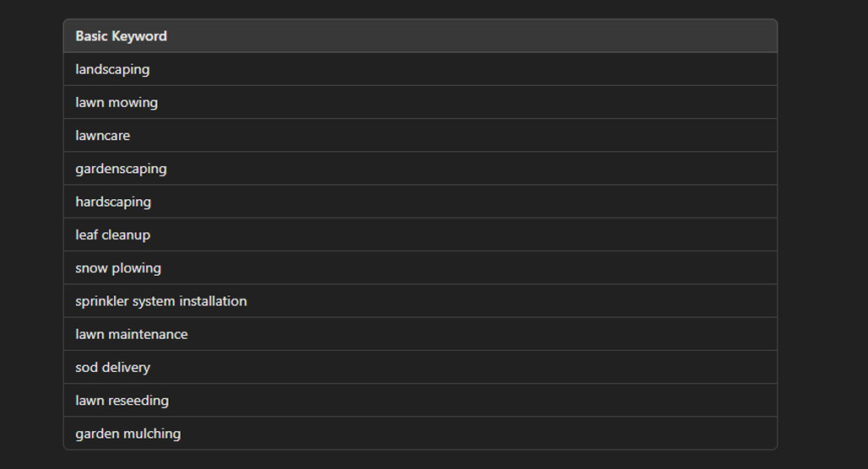Click the Basic Keyword column header
This screenshot has height=469, width=868.
click(x=420, y=36)
